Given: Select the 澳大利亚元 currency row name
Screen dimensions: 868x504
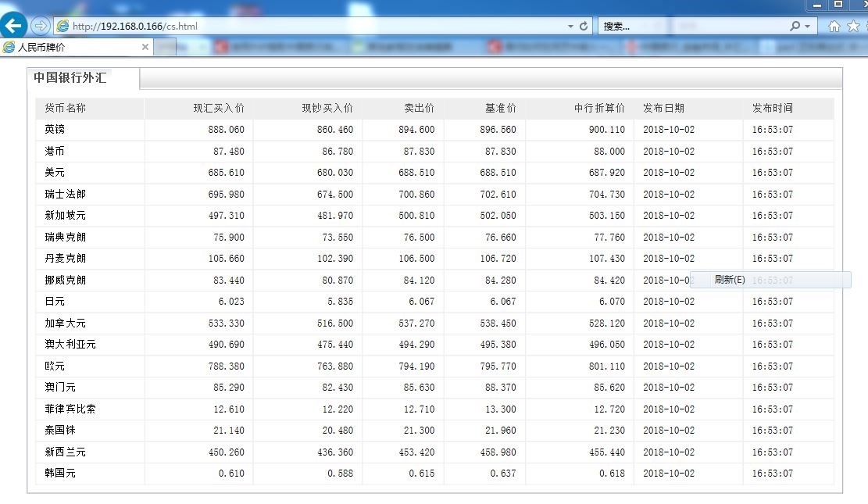Looking at the screenshot, I should click(x=70, y=345).
